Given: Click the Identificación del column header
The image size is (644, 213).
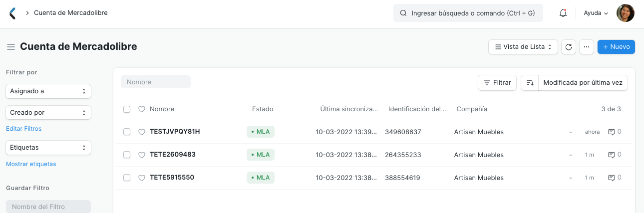Looking at the screenshot, I should tap(418, 109).
